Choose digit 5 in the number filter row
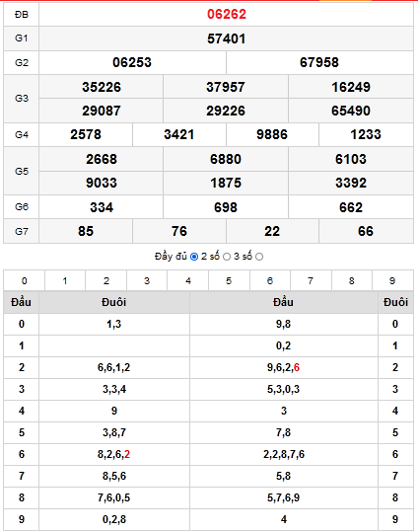The image size is (418, 532). 229,281
